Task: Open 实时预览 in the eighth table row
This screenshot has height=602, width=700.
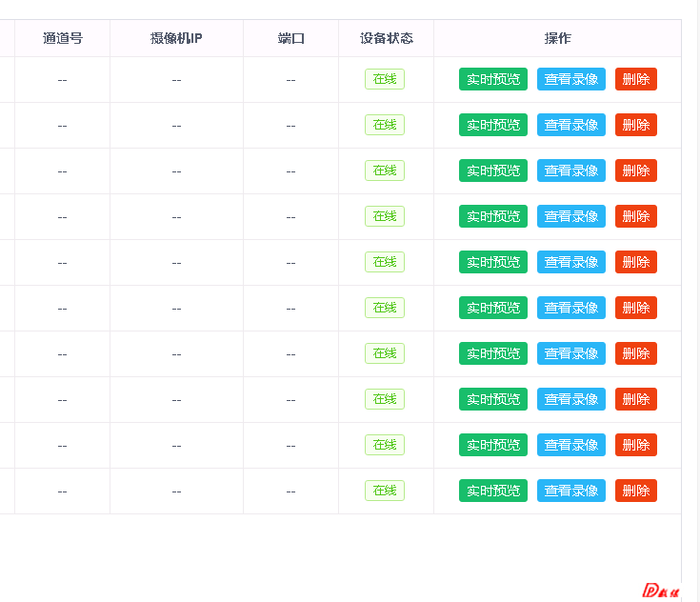Action: click(493, 399)
